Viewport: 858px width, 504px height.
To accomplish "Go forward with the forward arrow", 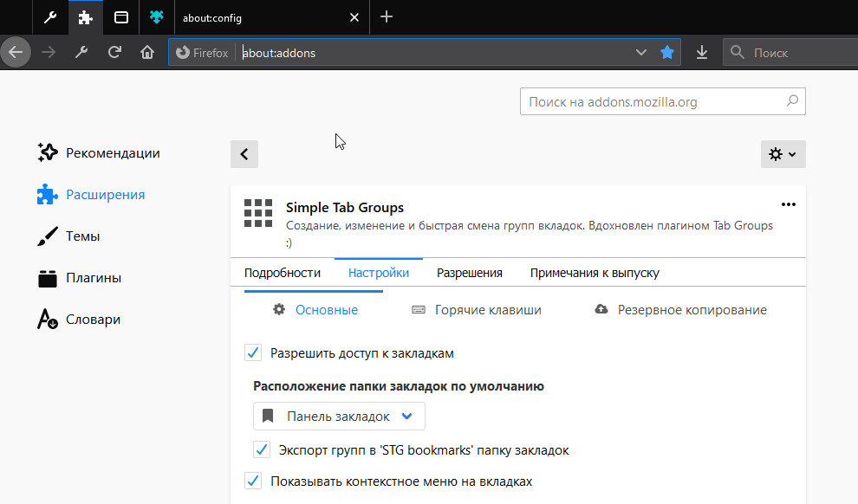I will (x=49, y=53).
